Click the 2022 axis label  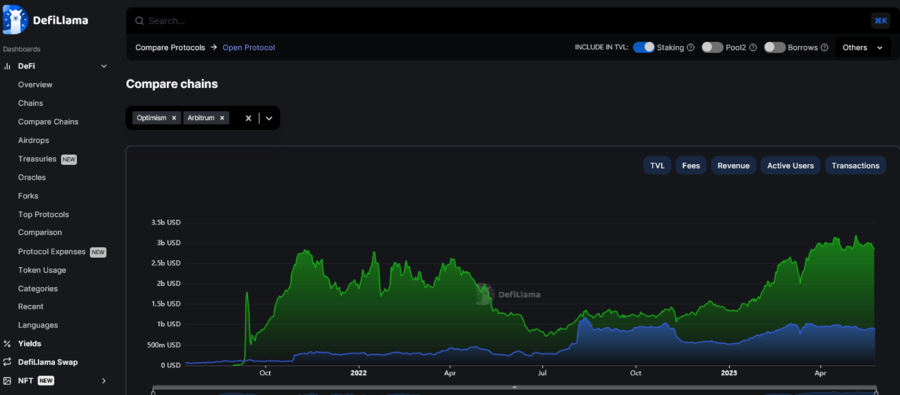coord(358,373)
